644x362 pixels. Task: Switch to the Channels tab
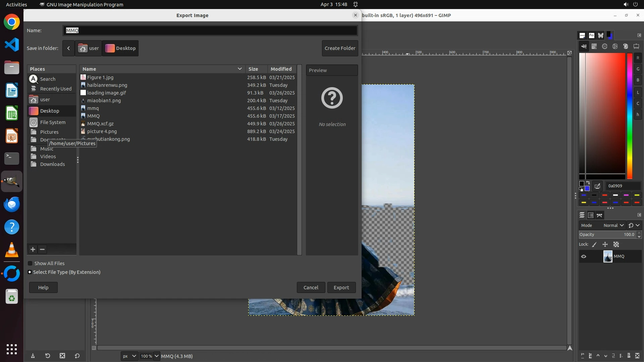tap(591, 215)
